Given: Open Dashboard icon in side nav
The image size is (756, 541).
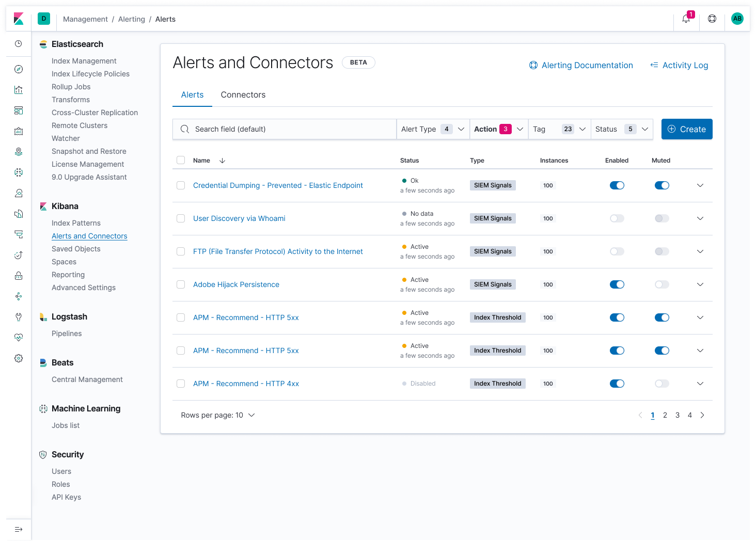Looking at the screenshot, I should click(19, 110).
